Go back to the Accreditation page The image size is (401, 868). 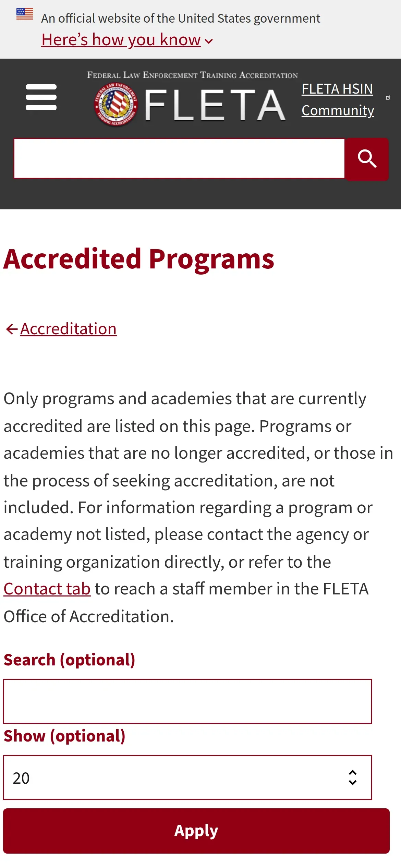click(x=68, y=329)
